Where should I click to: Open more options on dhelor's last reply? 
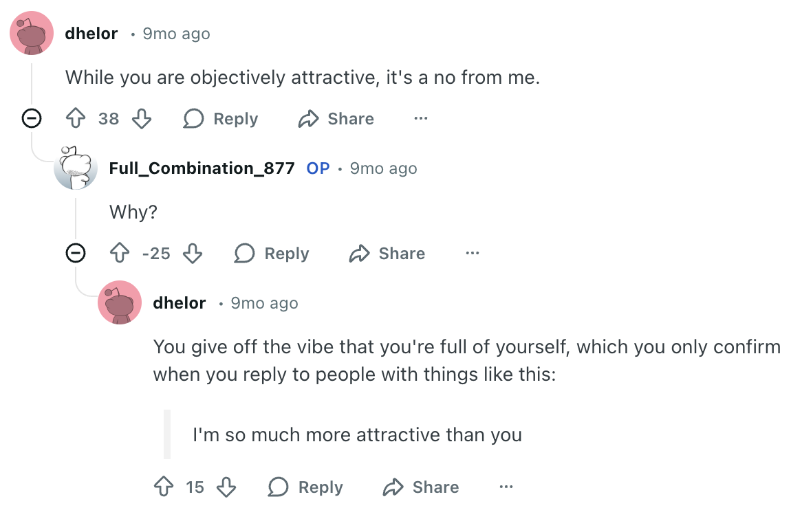pyautogui.click(x=506, y=487)
